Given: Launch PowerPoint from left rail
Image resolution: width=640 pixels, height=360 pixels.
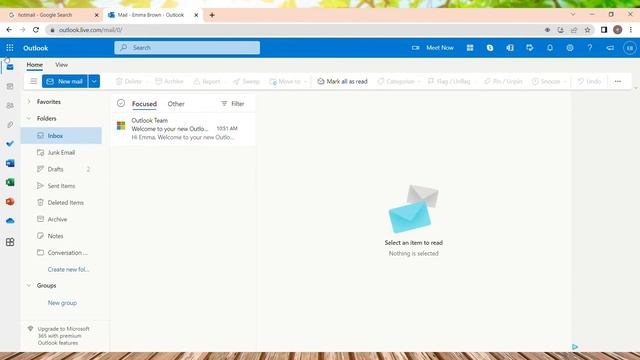Looking at the screenshot, I should (x=10, y=201).
